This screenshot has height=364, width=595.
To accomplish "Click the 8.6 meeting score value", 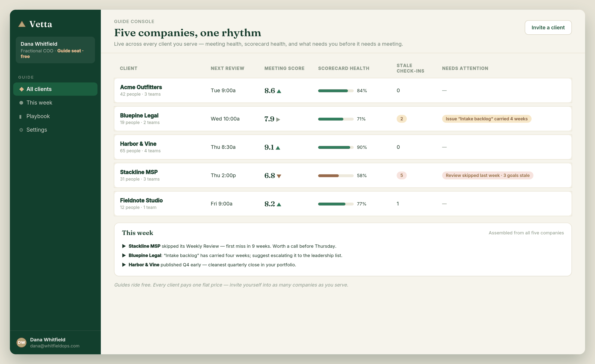I will [270, 91].
